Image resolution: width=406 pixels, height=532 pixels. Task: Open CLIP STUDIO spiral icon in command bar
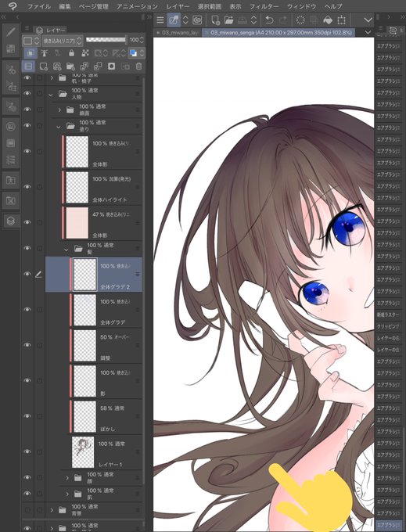[197, 20]
